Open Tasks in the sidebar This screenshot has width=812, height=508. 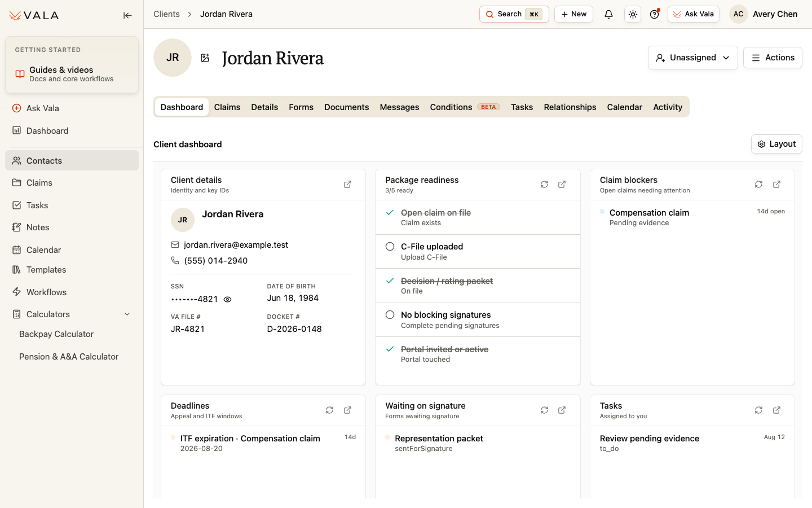click(x=72, y=205)
